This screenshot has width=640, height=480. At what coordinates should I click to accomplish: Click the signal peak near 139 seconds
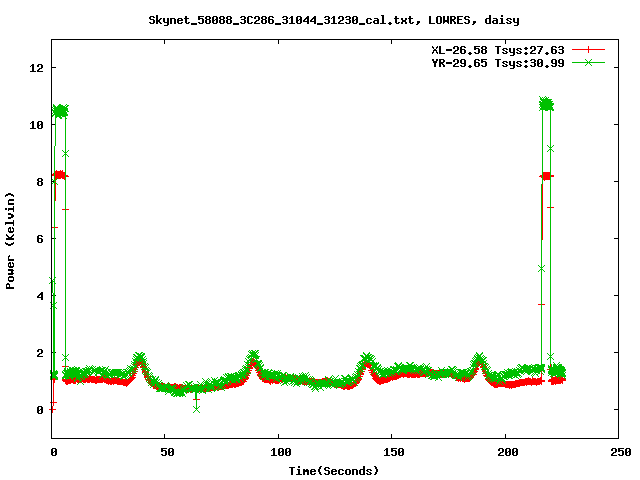(367, 359)
